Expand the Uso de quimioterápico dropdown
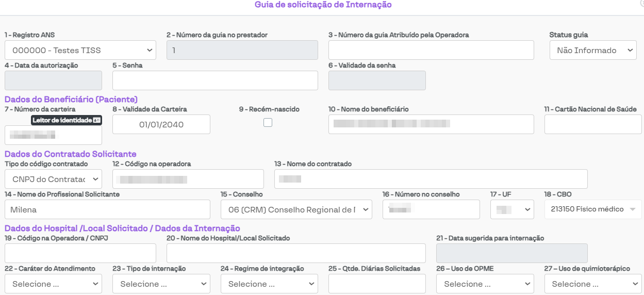Screen dimensions: 644x295 [592, 284]
